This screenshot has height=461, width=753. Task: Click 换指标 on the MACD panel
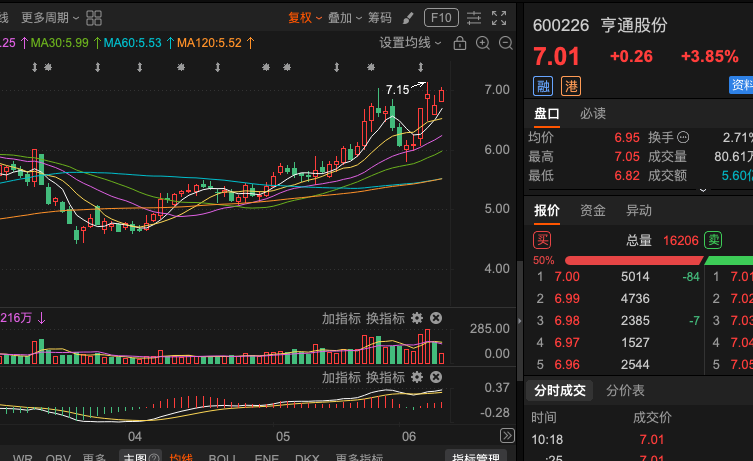coord(385,378)
